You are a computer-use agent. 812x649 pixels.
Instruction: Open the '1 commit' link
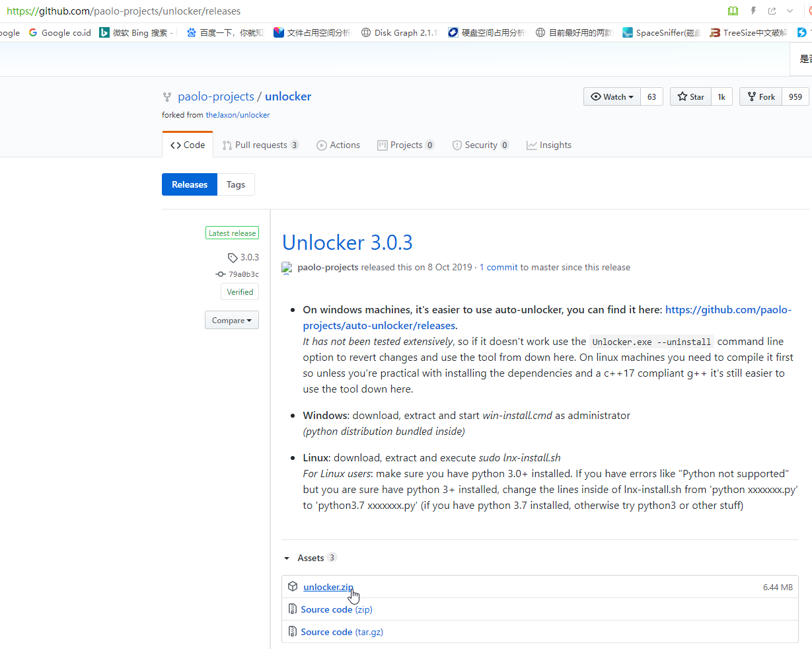pyautogui.click(x=499, y=267)
